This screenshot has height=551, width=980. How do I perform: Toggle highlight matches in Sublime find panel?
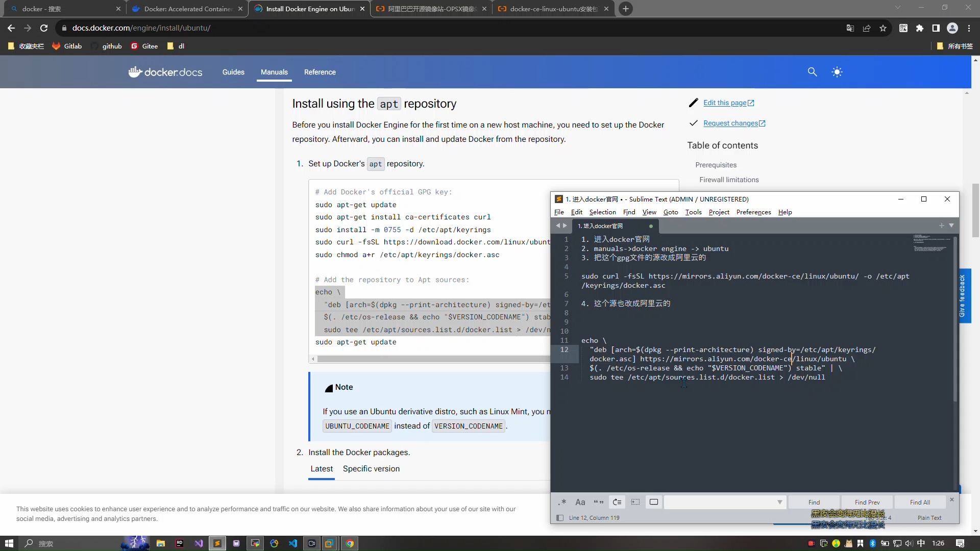coord(654,502)
